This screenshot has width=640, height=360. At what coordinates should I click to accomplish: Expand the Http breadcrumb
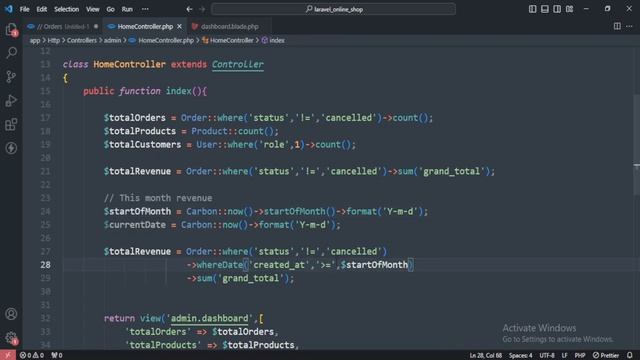[53, 40]
